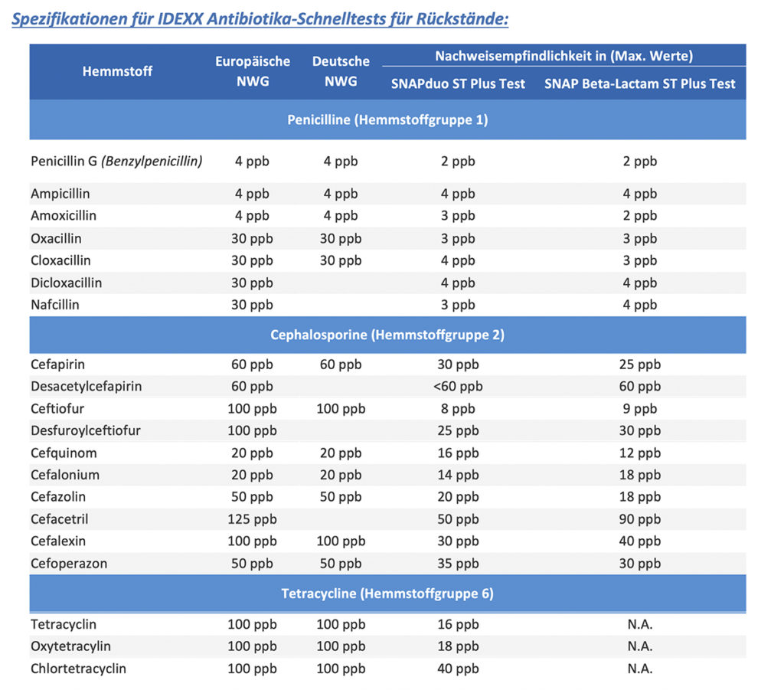Select the 'Deutsche NWG' column header
Screen dimensions: 784x690
tap(341, 71)
